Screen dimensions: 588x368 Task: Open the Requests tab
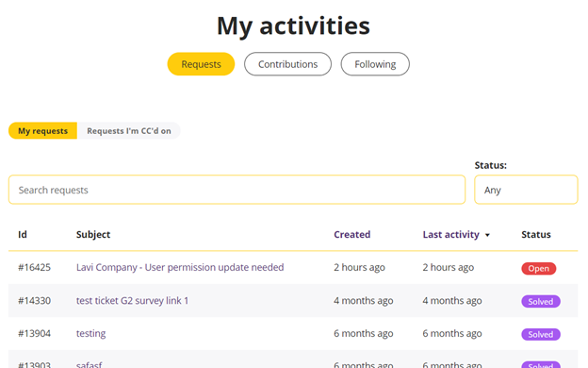coord(201,64)
